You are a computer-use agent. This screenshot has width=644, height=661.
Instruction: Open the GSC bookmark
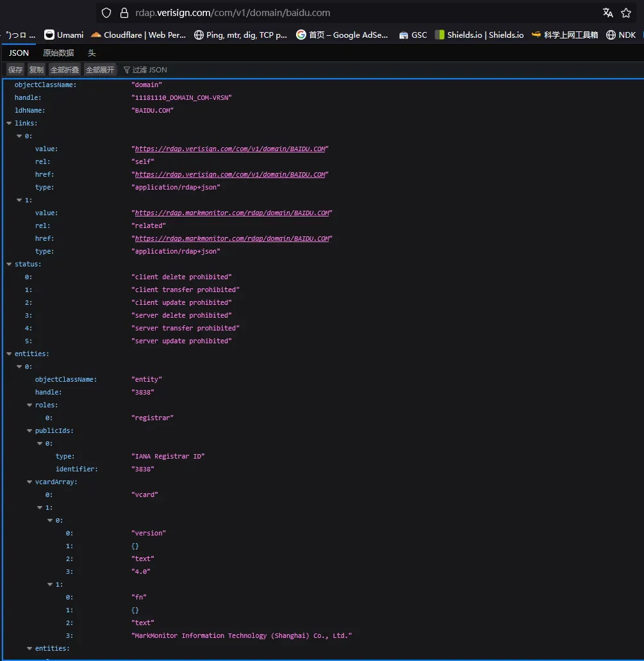(413, 35)
